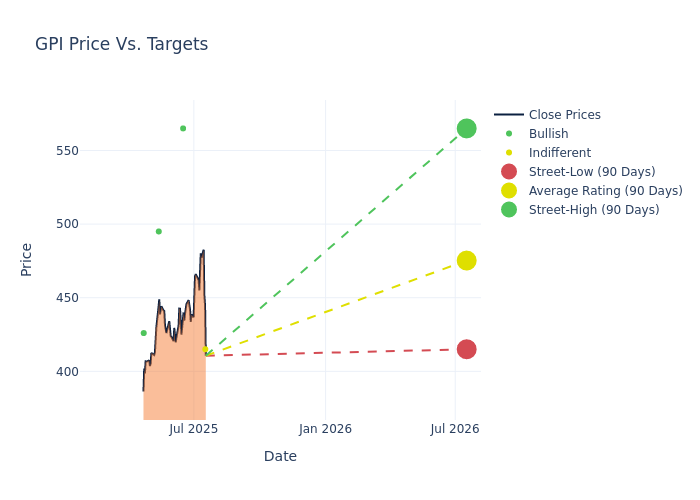
Task: Select the topmost small green Bullish dot
Action: (183, 128)
